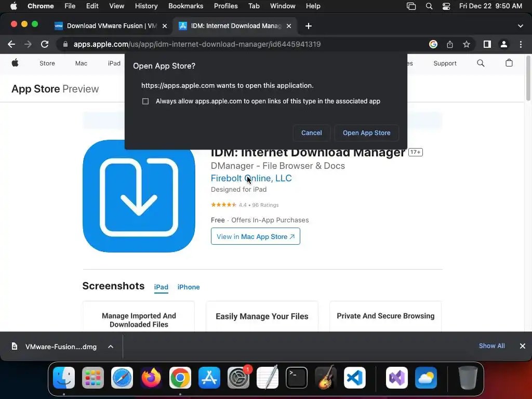Image resolution: width=532 pixels, height=399 pixels.
Task: Click the lock icon in address bar
Action: [65, 44]
